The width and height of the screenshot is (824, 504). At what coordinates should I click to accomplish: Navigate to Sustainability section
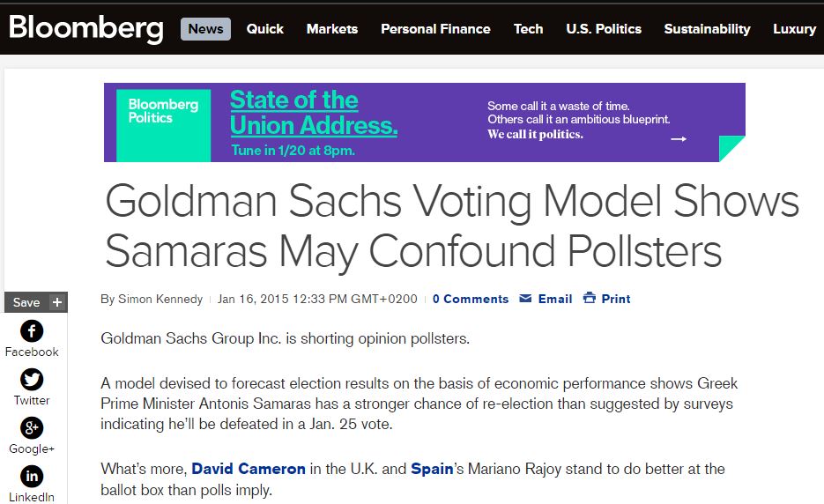point(707,29)
